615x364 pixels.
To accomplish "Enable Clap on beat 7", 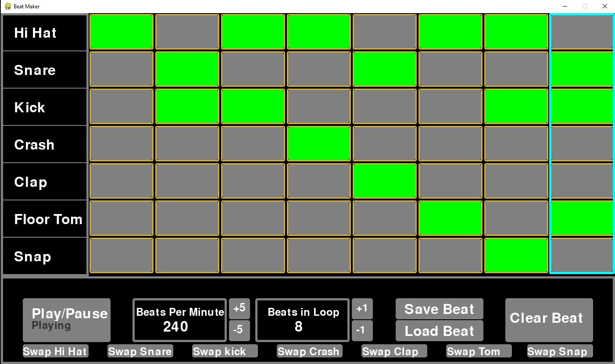I will point(516,181).
